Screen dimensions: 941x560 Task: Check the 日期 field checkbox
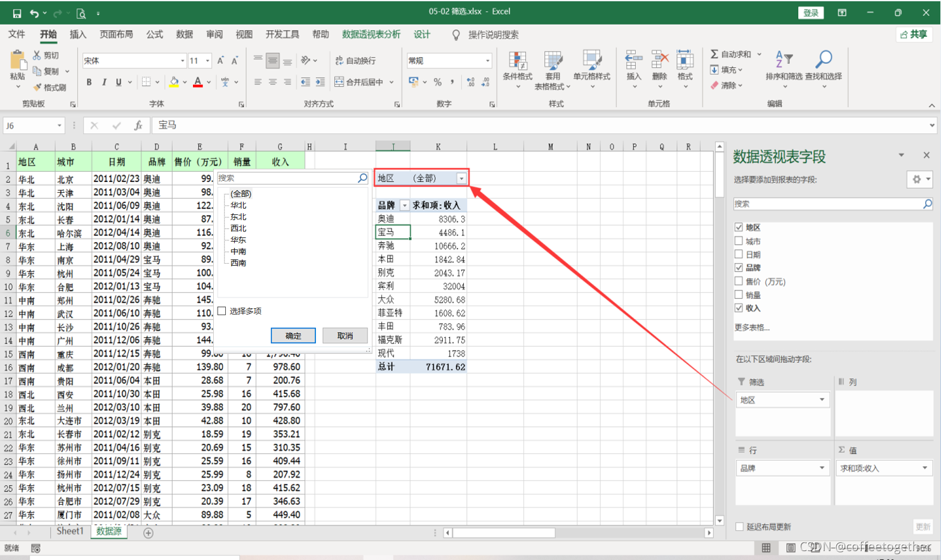pyautogui.click(x=739, y=254)
